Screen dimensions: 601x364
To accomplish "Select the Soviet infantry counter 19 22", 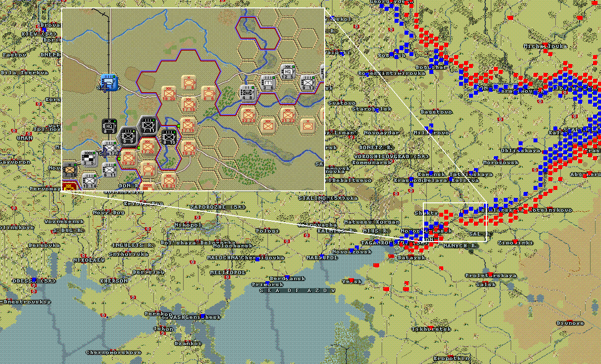I will [x=129, y=158].
